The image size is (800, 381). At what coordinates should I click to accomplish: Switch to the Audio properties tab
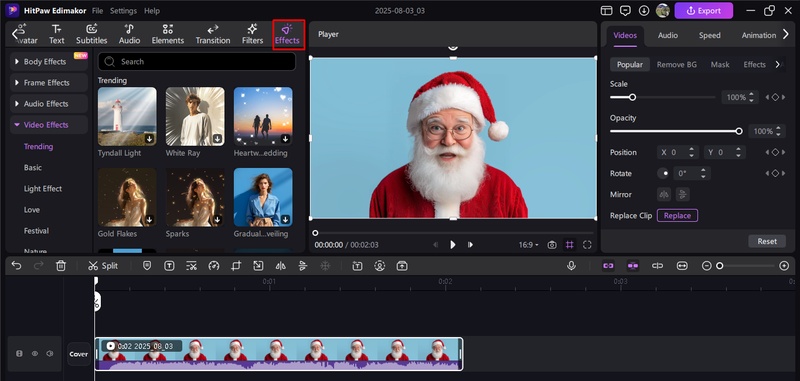667,35
